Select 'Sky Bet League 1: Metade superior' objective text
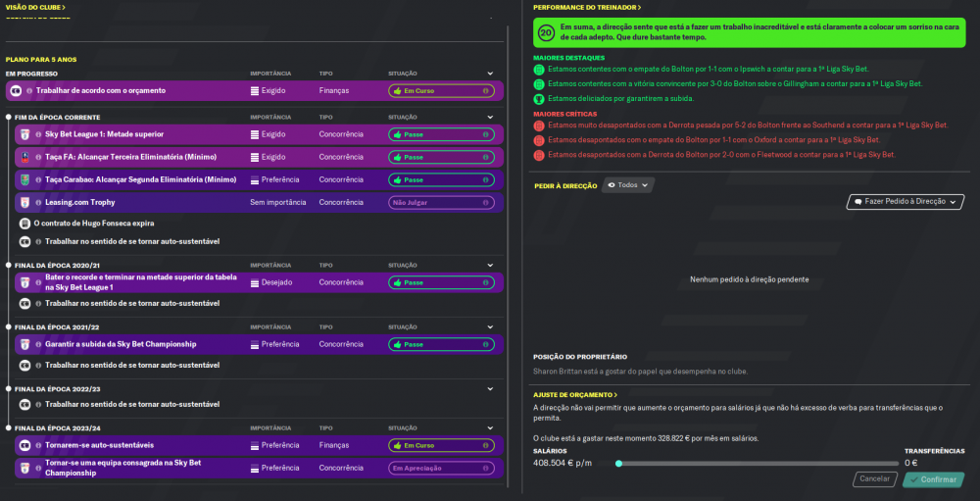The height and width of the screenshot is (501, 980). coord(105,134)
